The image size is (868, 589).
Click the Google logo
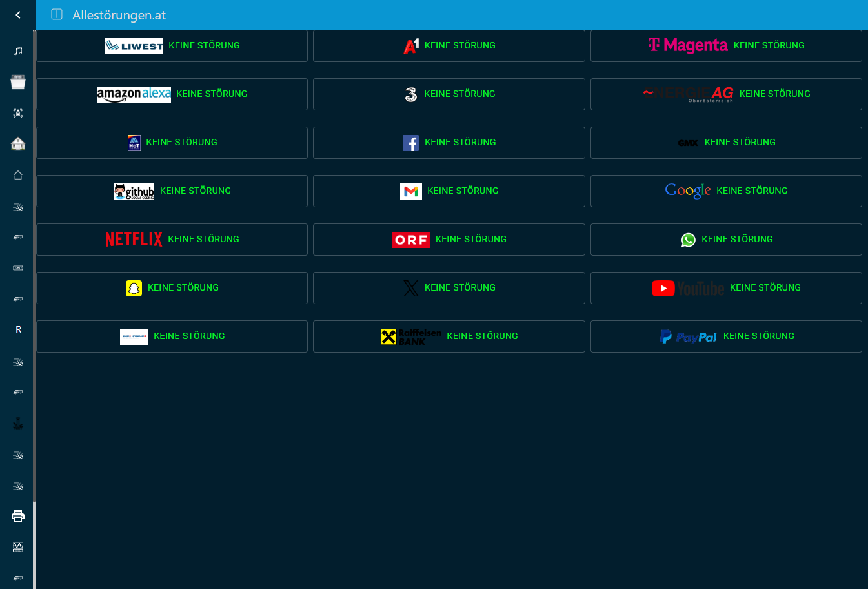[688, 191]
